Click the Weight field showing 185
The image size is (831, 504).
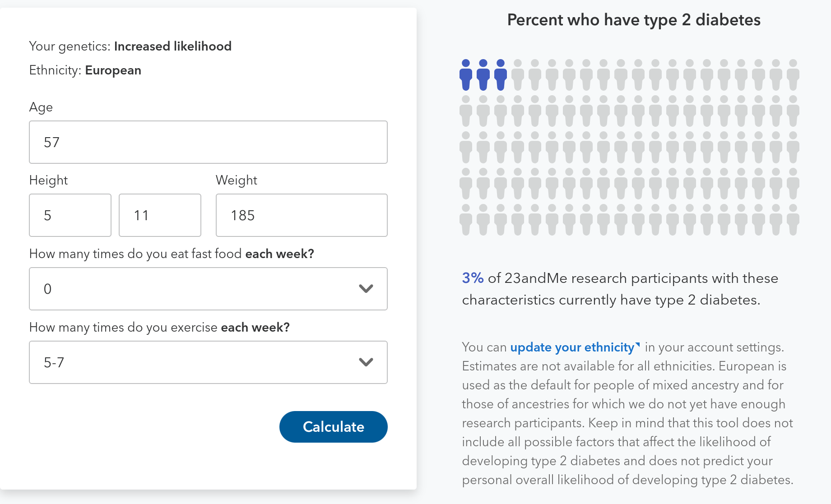(x=302, y=215)
